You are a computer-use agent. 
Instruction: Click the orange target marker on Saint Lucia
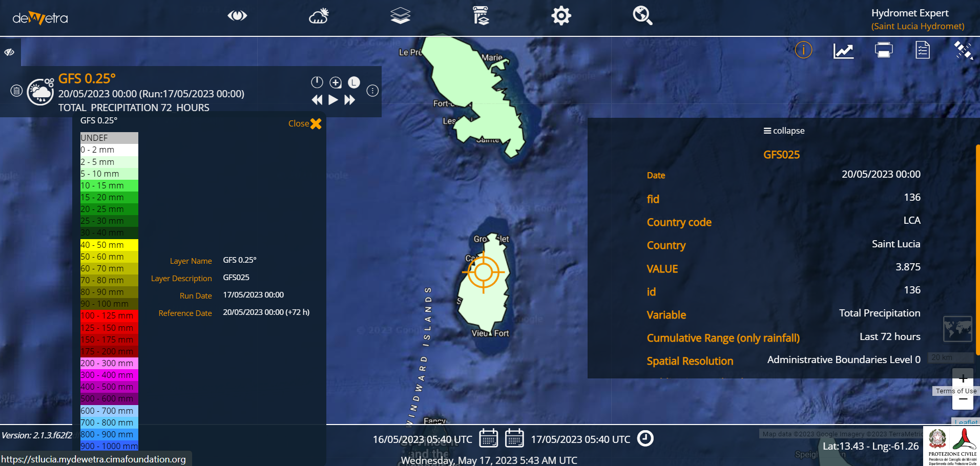tap(483, 272)
